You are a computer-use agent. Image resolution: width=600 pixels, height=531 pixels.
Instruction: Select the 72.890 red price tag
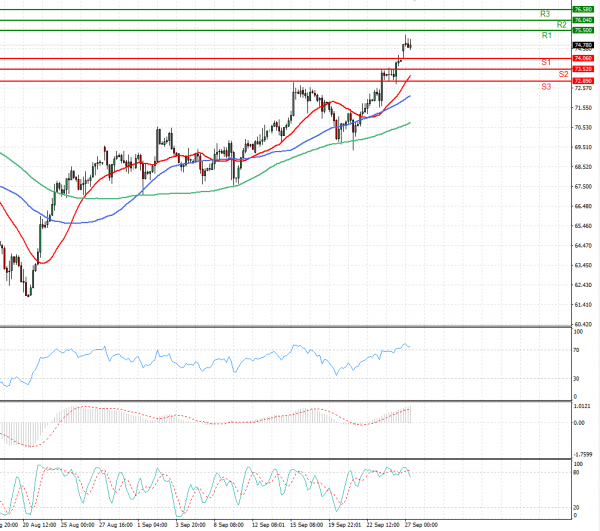[583, 81]
